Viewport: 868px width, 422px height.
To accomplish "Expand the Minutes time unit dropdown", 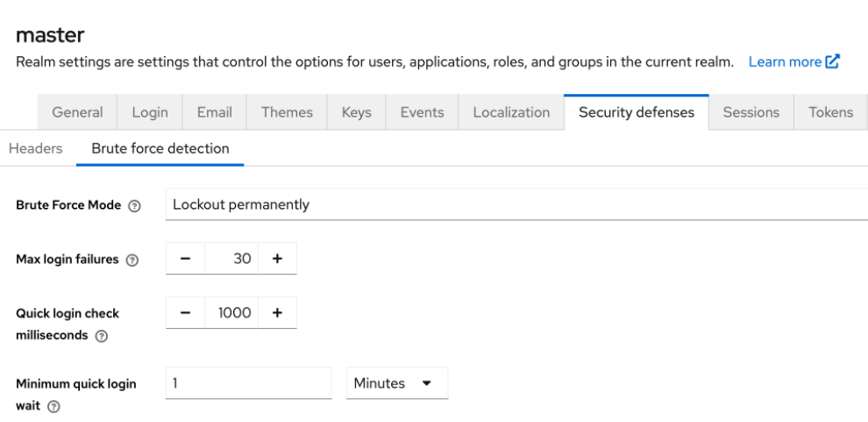I will click(x=396, y=383).
